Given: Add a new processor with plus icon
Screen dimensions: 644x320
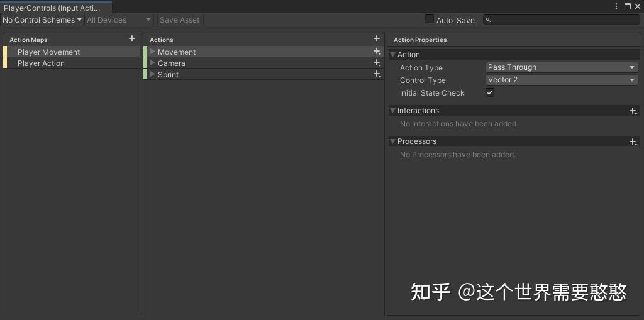Looking at the screenshot, I should (x=633, y=141).
